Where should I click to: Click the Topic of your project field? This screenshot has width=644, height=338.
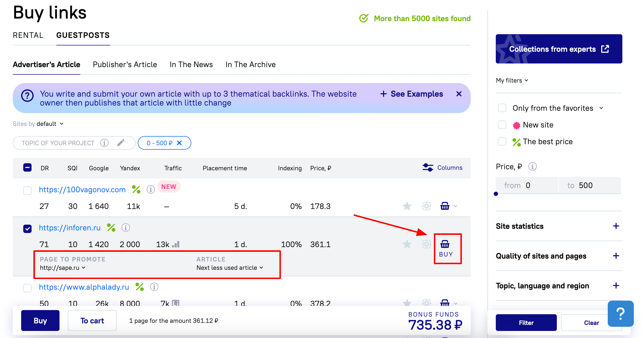click(x=74, y=143)
